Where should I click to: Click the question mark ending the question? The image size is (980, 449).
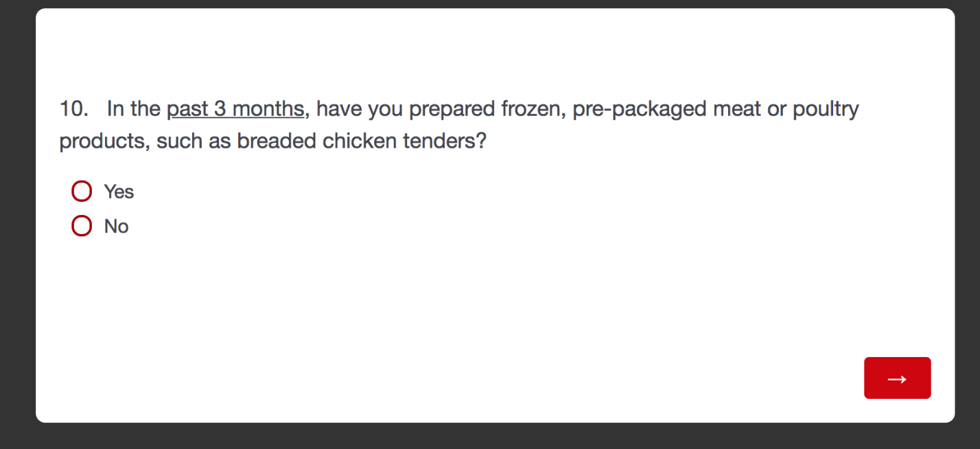480,141
